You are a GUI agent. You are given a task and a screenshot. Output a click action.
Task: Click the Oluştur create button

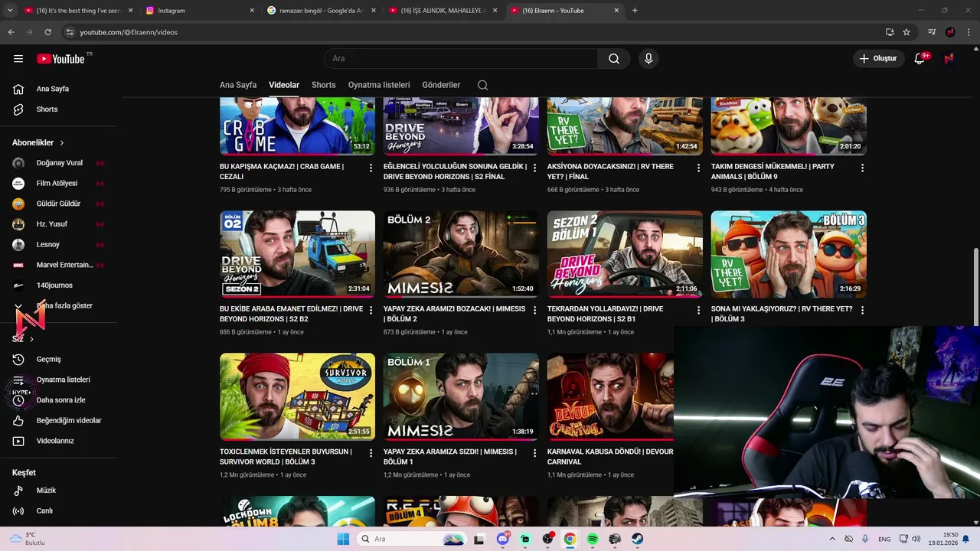(x=877, y=58)
